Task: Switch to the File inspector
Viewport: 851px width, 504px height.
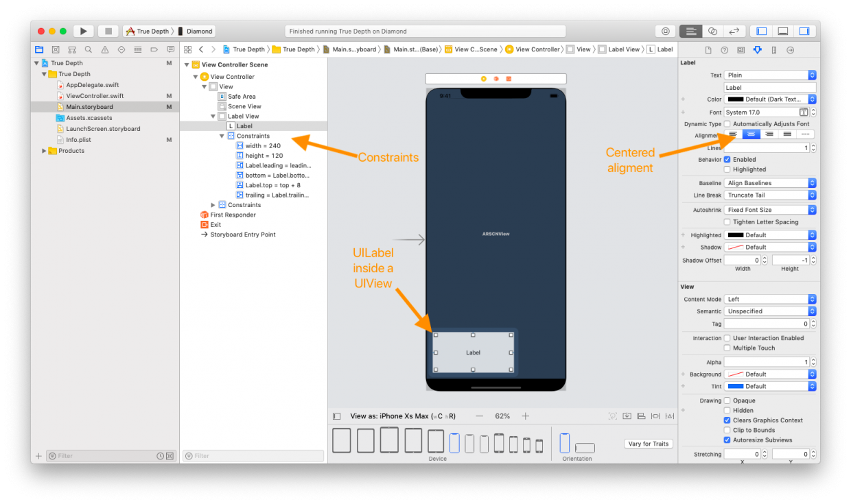Action: (x=709, y=49)
